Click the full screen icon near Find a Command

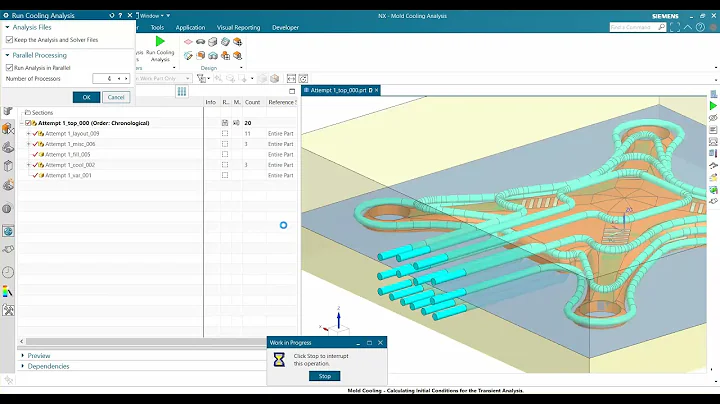tap(675, 27)
